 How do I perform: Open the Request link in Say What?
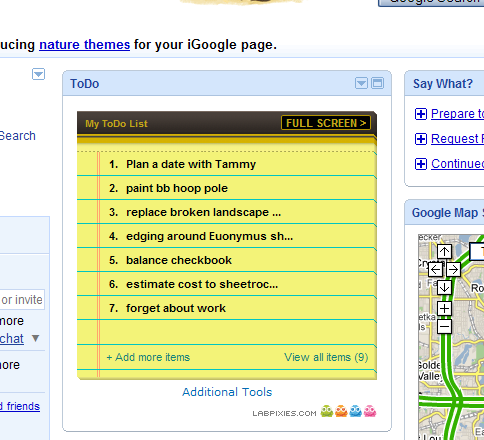[457, 139]
